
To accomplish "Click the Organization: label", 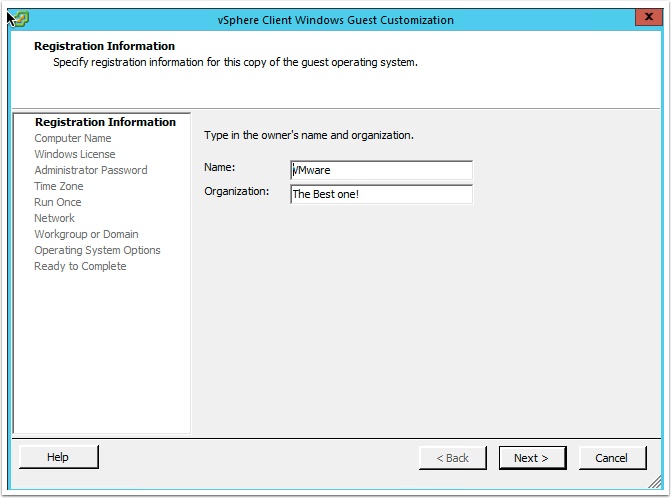I will pos(237,191).
